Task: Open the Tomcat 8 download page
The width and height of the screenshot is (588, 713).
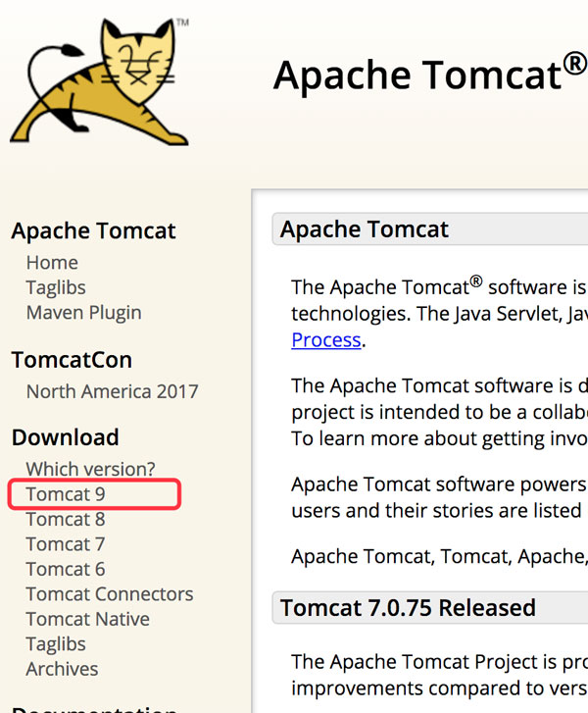Action: pos(66,520)
